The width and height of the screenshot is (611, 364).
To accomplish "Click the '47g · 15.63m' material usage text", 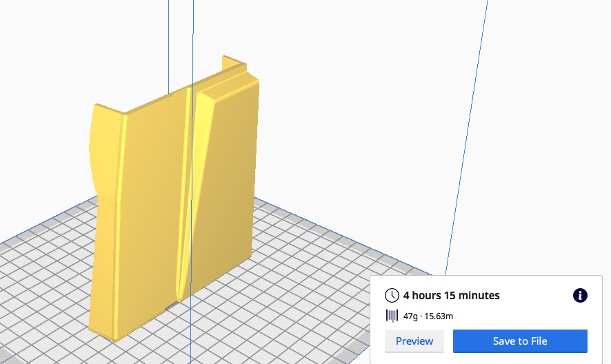I will click(x=428, y=316).
